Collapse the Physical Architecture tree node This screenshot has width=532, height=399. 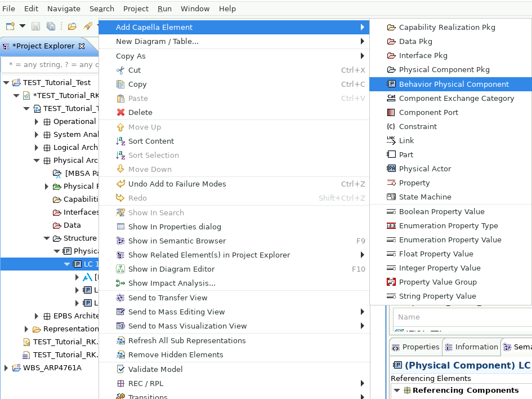click(37, 160)
